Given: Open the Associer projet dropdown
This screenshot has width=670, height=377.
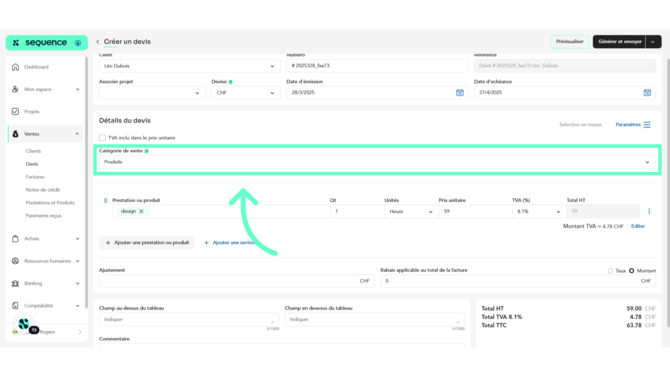Looking at the screenshot, I should [x=152, y=93].
